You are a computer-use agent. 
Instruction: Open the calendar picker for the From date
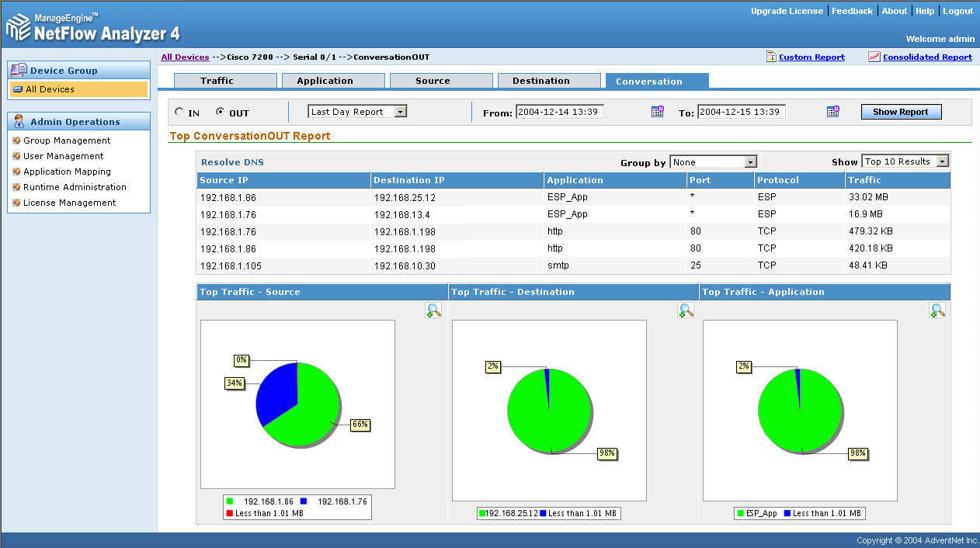(657, 111)
